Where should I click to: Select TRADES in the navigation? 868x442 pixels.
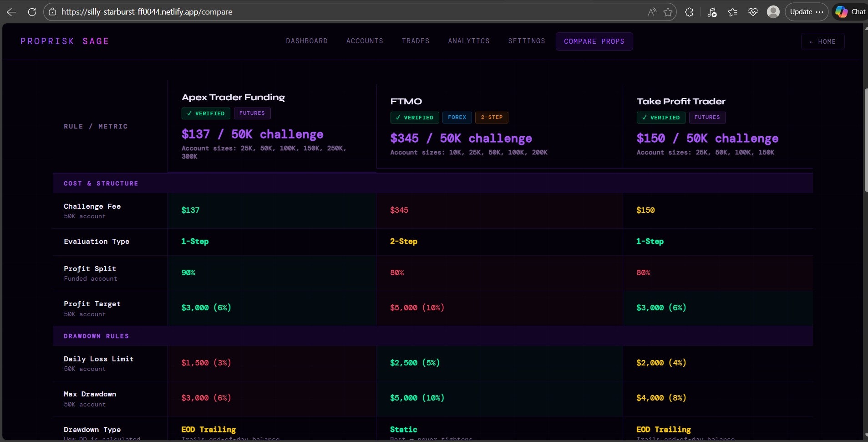click(x=416, y=41)
